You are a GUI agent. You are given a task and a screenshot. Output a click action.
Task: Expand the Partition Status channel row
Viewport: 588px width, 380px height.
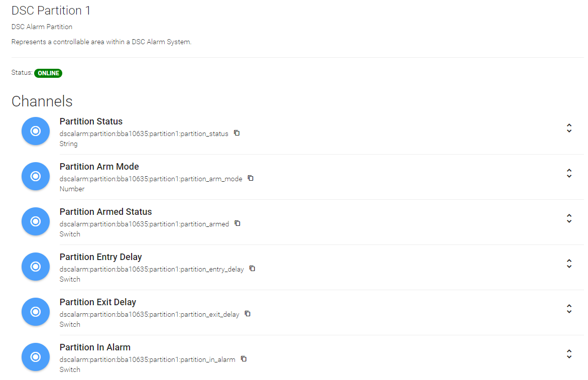point(569,128)
